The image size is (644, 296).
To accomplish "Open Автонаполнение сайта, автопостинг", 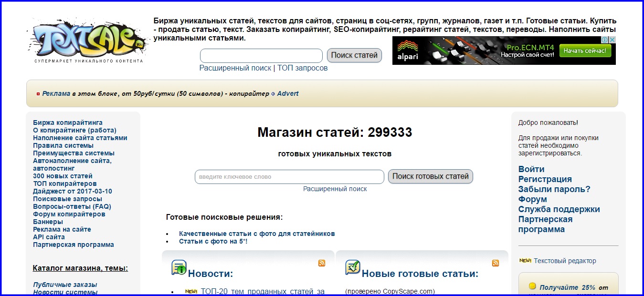I will click(x=73, y=164).
